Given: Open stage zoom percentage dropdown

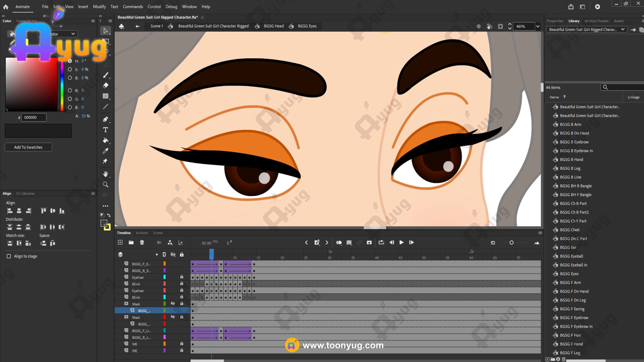Looking at the screenshot, I should tap(538, 26).
